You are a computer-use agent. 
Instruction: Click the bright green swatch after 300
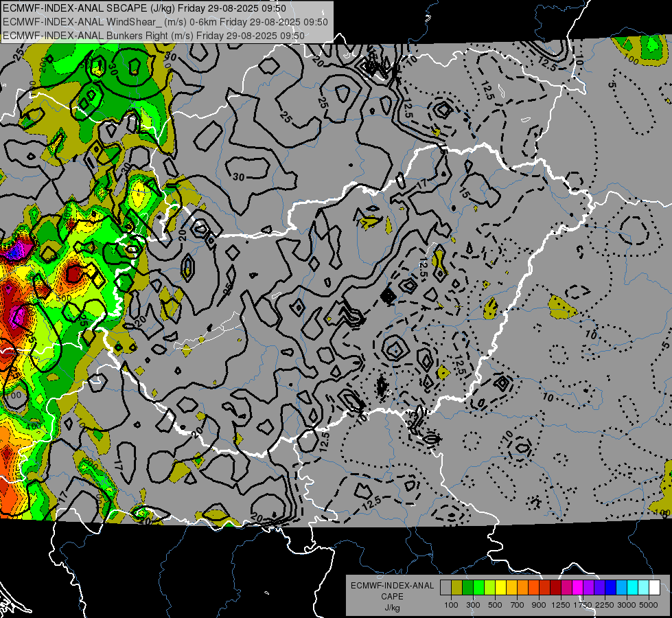[478, 588]
